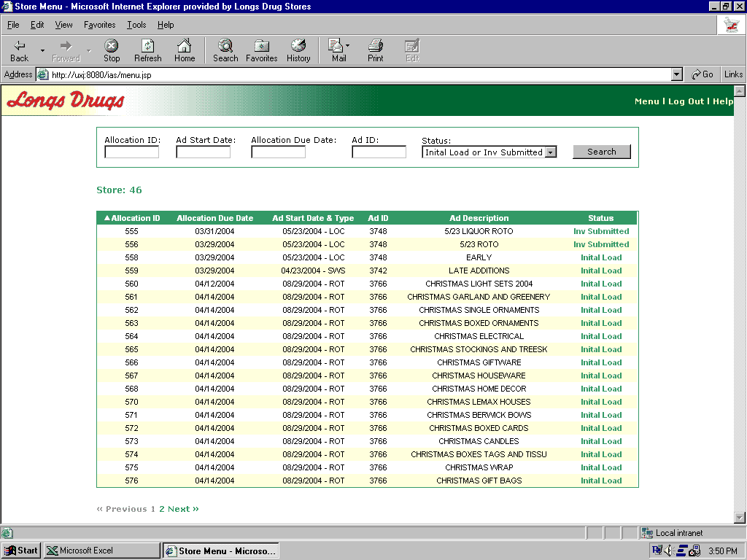Sort by the Status column header

coord(600,218)
